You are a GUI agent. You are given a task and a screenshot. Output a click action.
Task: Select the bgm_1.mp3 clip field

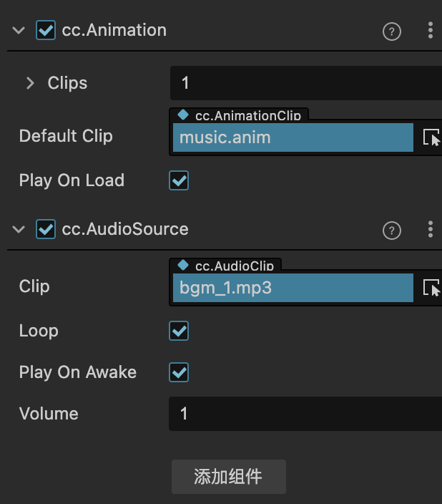(293, 288)
